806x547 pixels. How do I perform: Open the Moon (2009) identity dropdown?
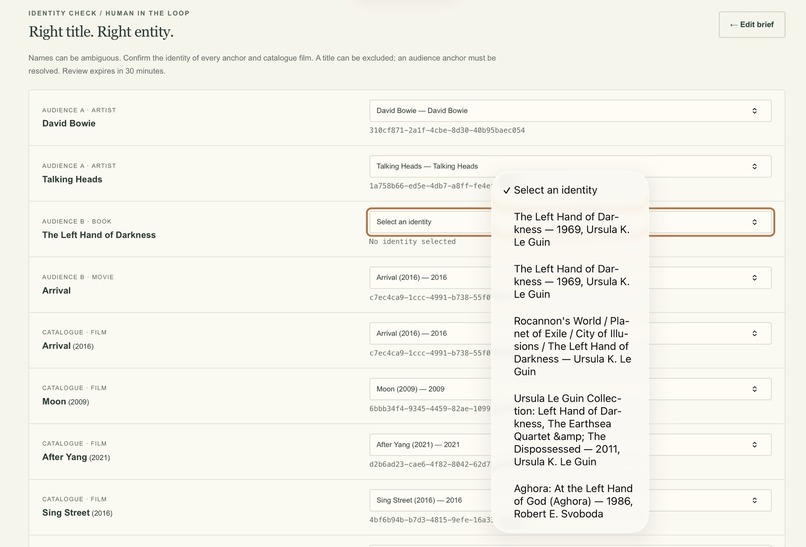[x=570, y=389]
